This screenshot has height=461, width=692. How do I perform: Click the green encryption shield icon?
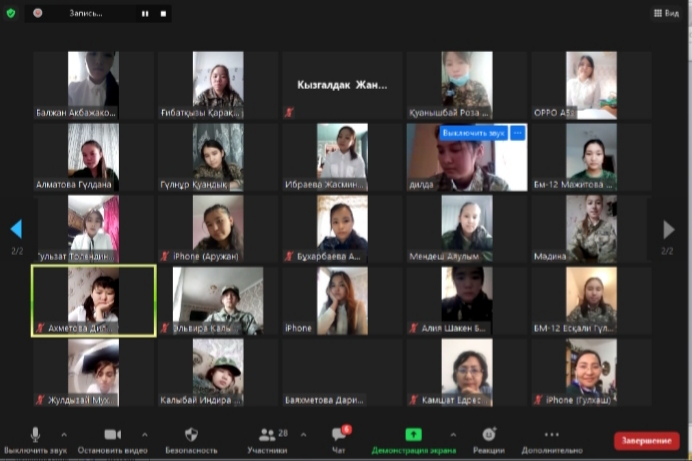pyautogui.click(x=10, y=13)
